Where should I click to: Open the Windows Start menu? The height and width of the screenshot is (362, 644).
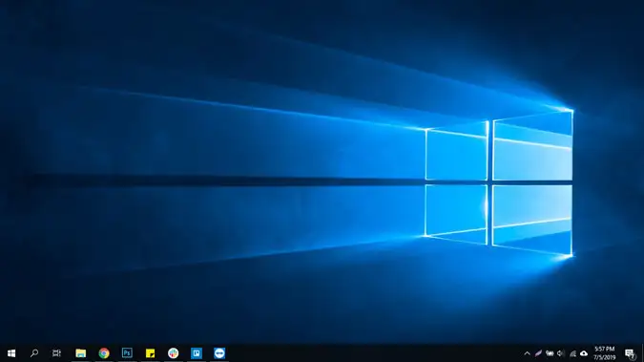pyautogui.click(x=11, y=353)
